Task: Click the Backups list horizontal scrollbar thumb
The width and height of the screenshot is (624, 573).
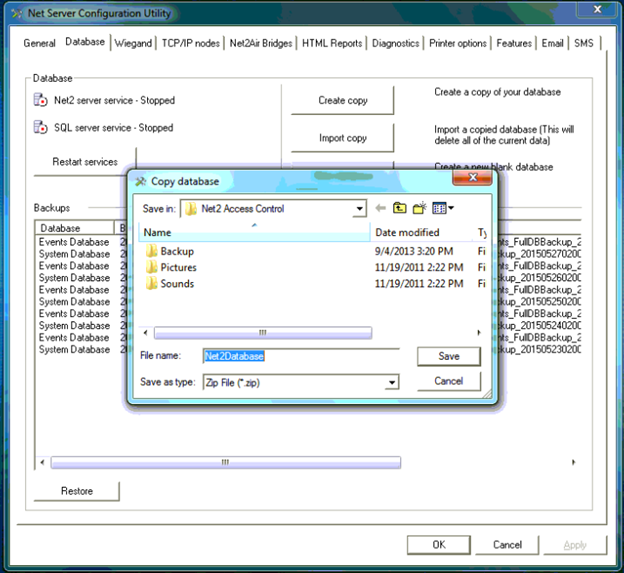Action: 226,462
